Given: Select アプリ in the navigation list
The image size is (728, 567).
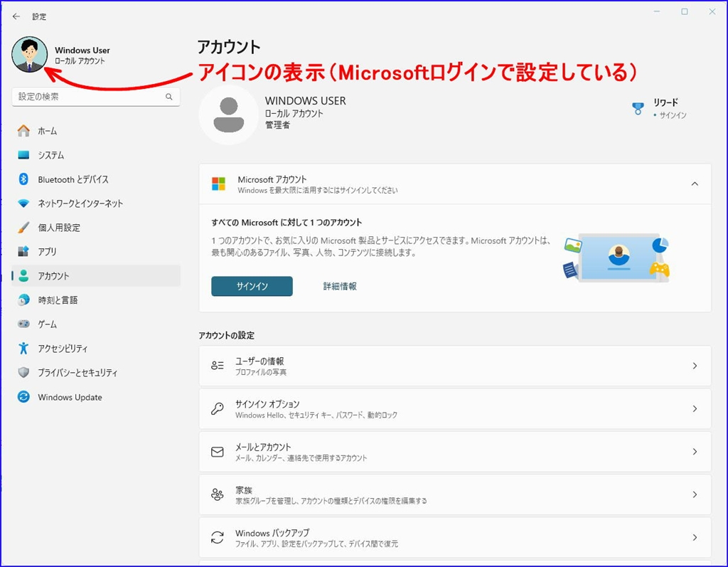Looking at the screenshot, I should [x=96, y=251].
